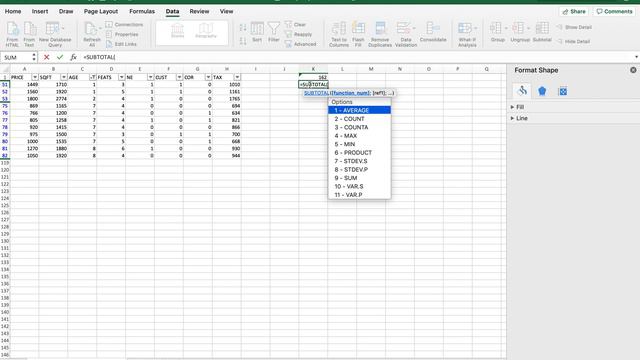Open Properties in Data ribbon
Image resolution: width=640 pixels, height=360 pixels.
pos(122,34)
